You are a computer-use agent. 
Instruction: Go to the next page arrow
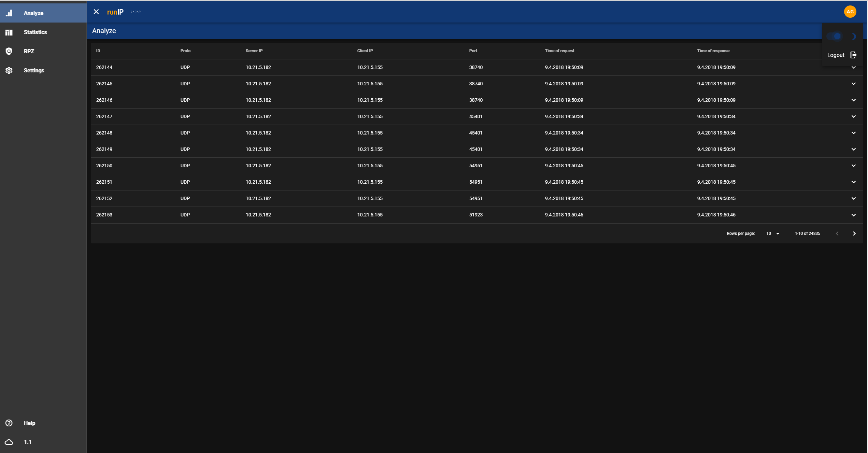854,233
